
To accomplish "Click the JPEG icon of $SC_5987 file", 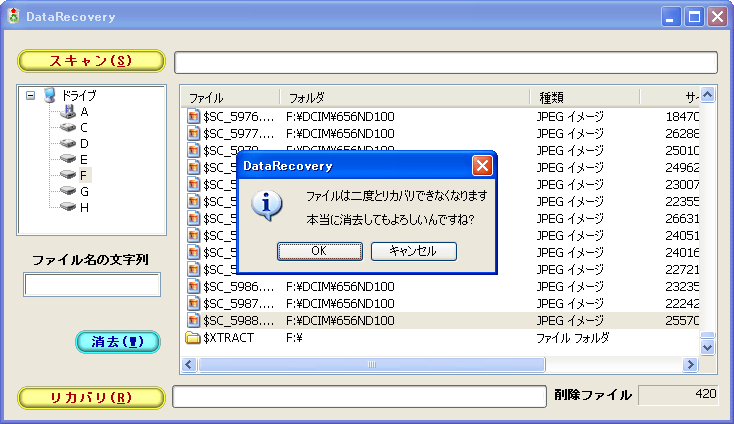I will click(x=193, y=303).
